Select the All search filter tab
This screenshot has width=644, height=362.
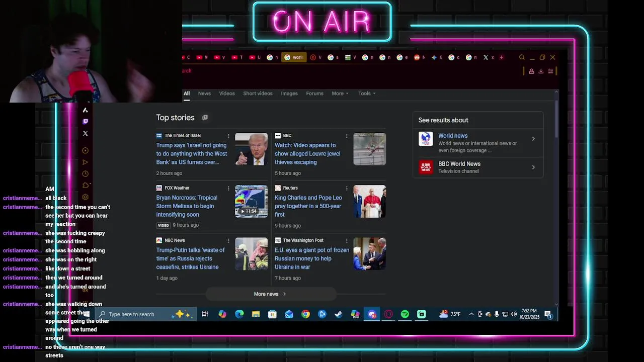187,94
